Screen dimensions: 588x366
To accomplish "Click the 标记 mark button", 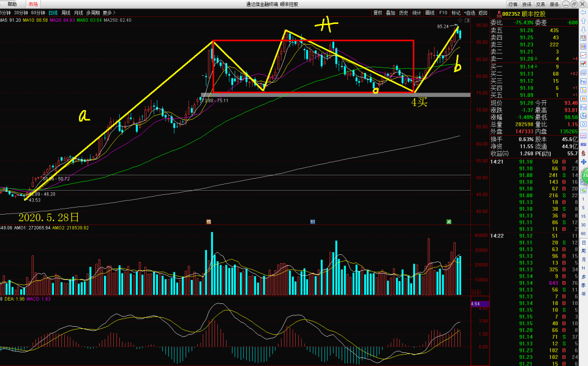I will pos(456,13).
